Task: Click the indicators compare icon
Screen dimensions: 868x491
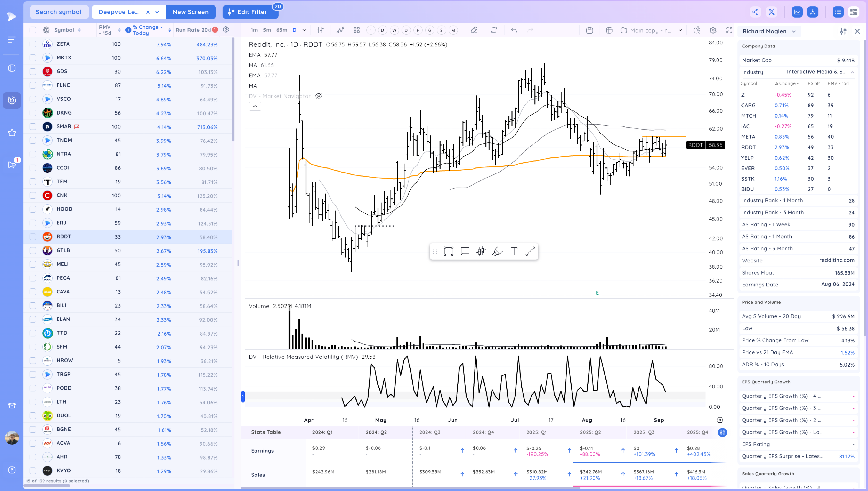Action: [x=340, y=30]
